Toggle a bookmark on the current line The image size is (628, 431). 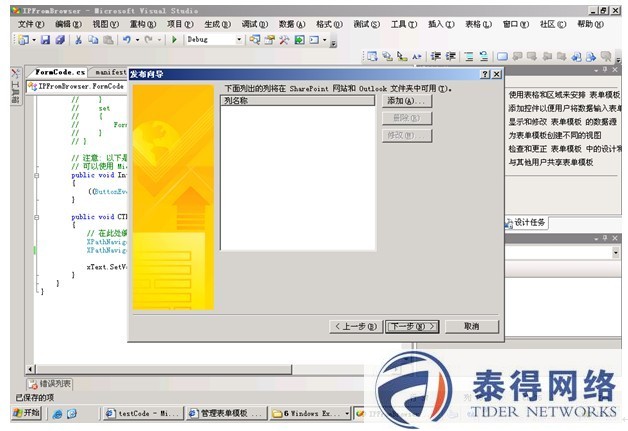pyautogui.click(x=502, y=56)
